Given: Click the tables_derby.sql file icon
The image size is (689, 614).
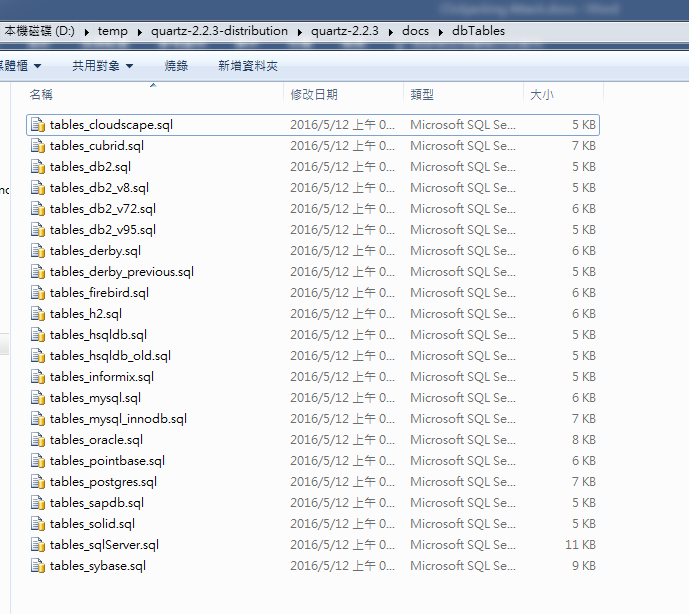Looking at the screenshot, I should coord(38,251).
